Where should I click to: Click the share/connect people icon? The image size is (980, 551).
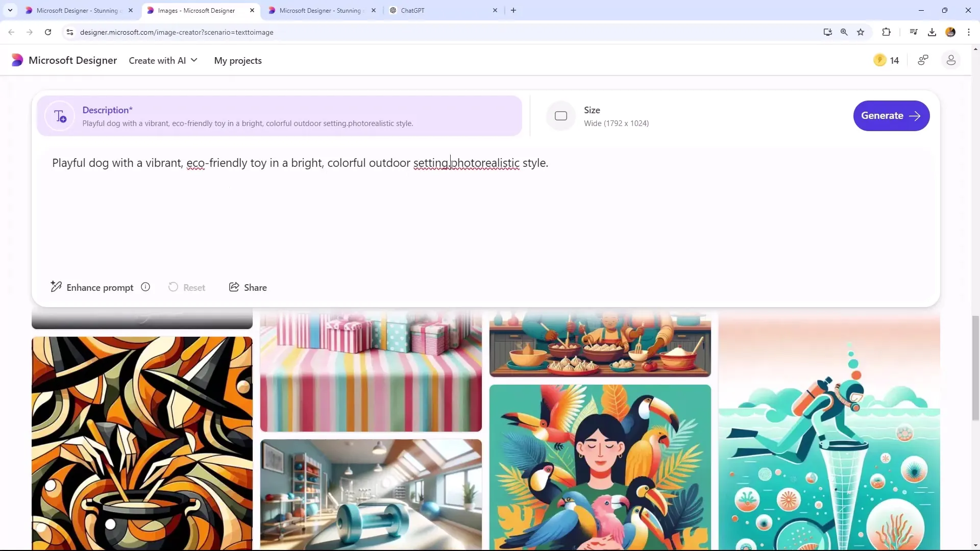pyautogui.click(x=923, y=60)
